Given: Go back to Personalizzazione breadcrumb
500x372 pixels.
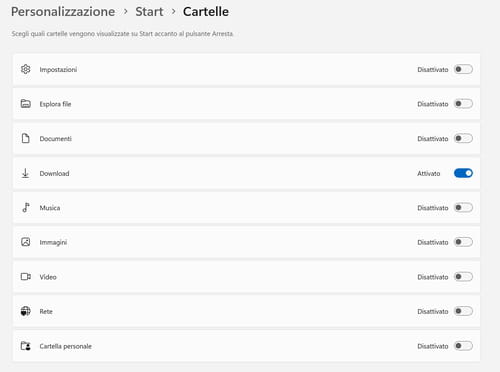Looking at the screenshot, I should (x=63, y=12).
